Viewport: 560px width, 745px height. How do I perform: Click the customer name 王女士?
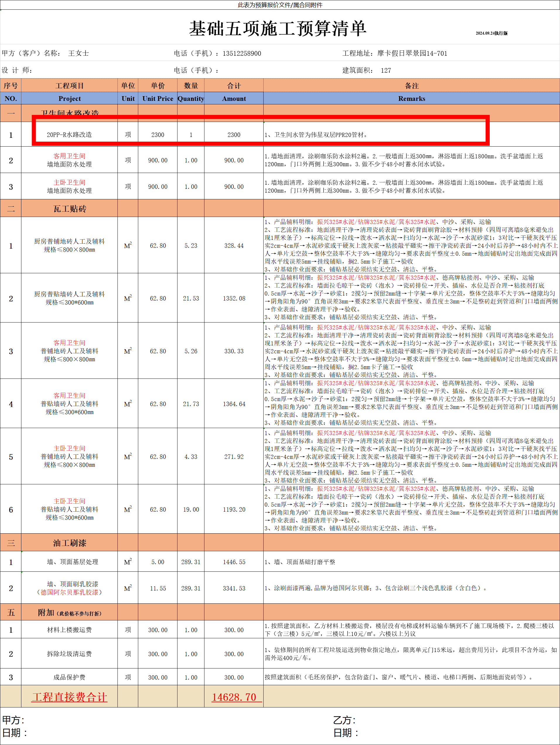(x=78, y=54)
